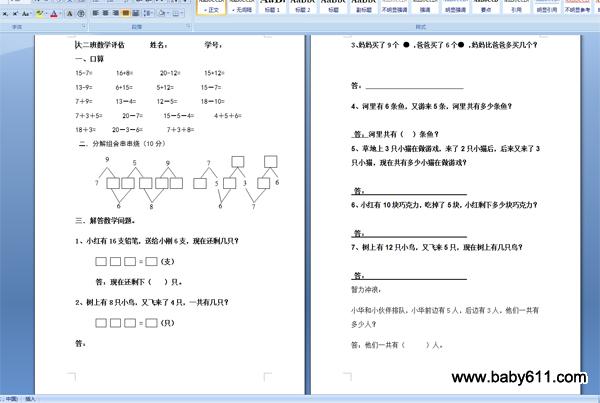
Task: Open the Font dialog launcher
Action: (x=84, y=26)
